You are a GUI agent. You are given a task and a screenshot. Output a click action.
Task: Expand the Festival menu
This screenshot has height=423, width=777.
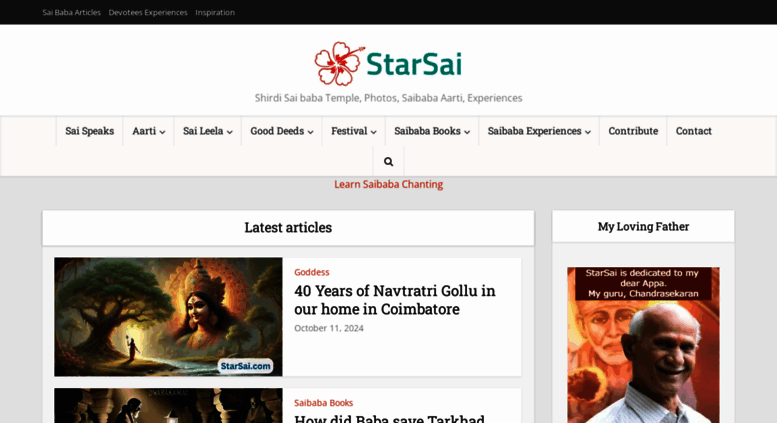(353, 131)
